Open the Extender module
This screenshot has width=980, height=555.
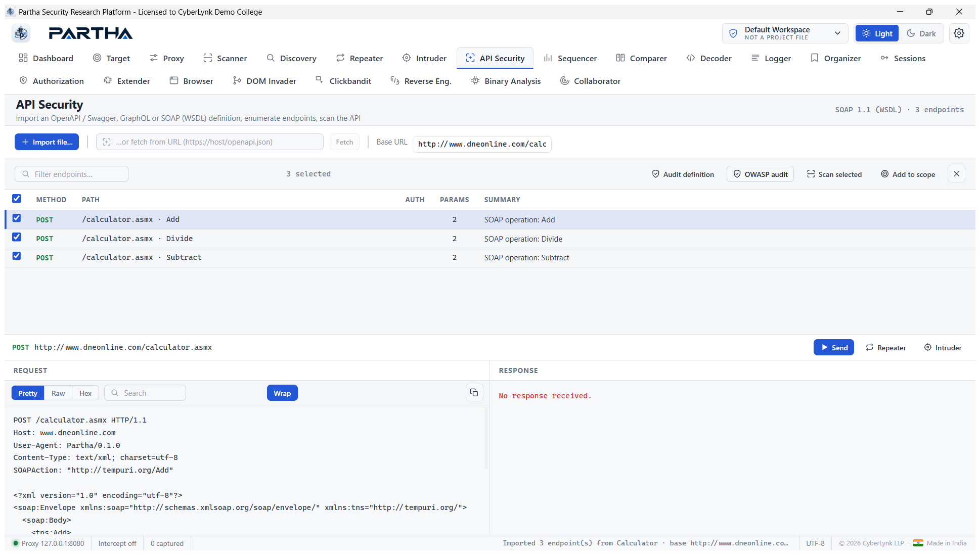[x=127, y=81]
